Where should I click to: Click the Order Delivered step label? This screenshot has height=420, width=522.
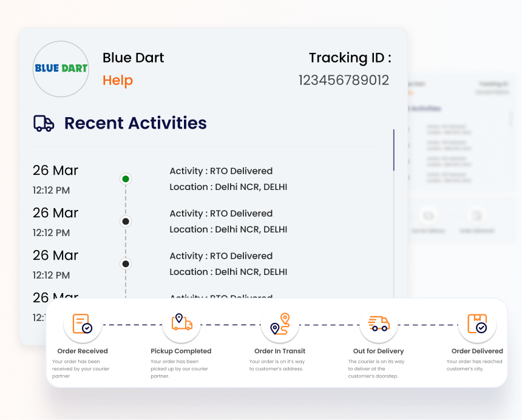coord(477,351)
